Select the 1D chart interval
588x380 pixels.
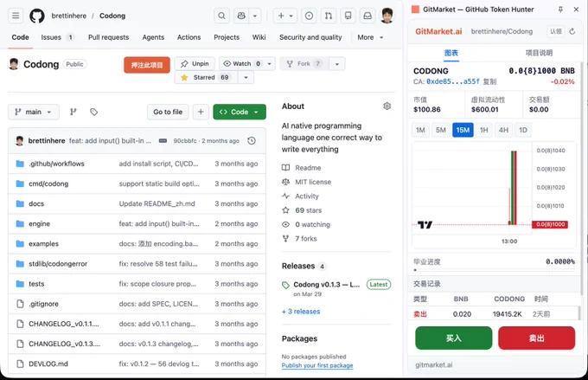[523, 130]
